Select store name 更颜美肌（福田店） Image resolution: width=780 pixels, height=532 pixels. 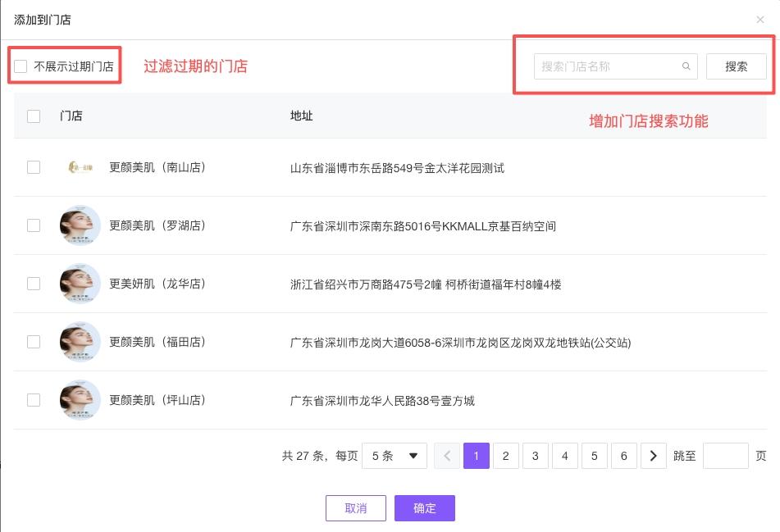click(157, 342)
